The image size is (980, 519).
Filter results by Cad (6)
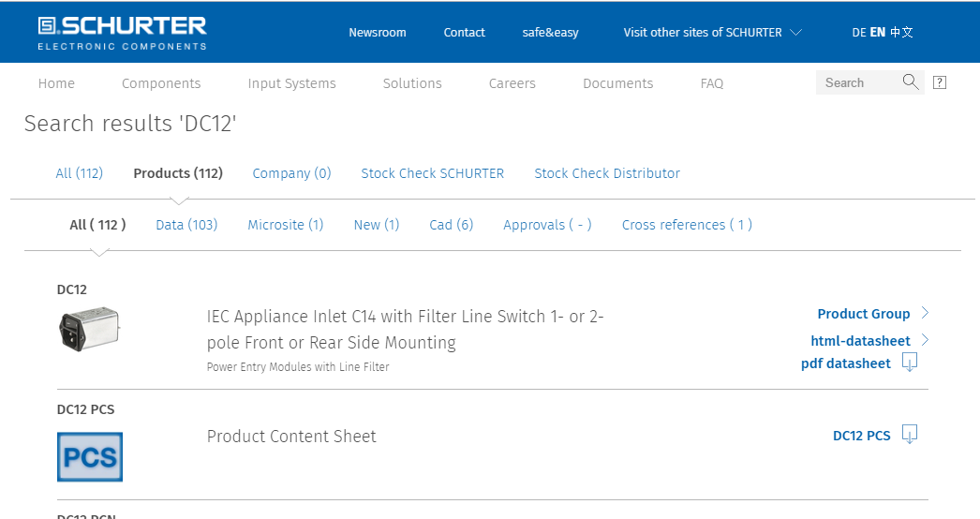click(452, 225)
